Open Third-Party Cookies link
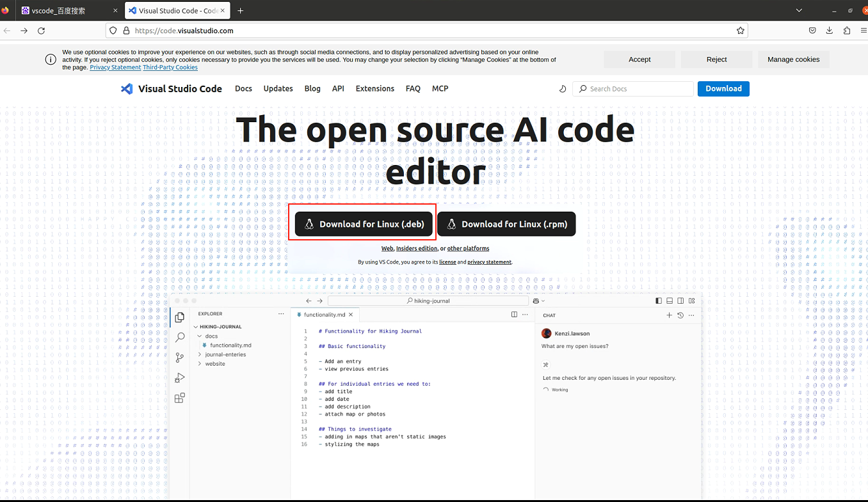 pos(170,67)
